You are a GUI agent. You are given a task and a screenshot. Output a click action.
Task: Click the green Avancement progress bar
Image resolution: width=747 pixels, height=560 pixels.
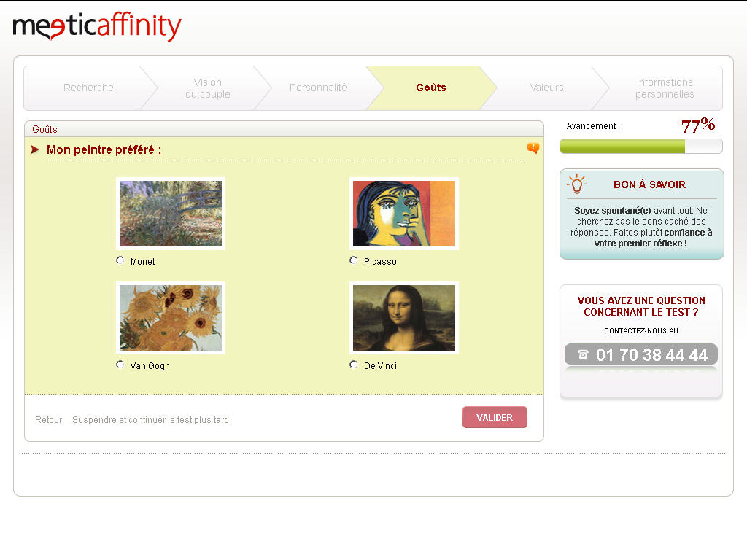pyautogui.click(x=640, y=146)
